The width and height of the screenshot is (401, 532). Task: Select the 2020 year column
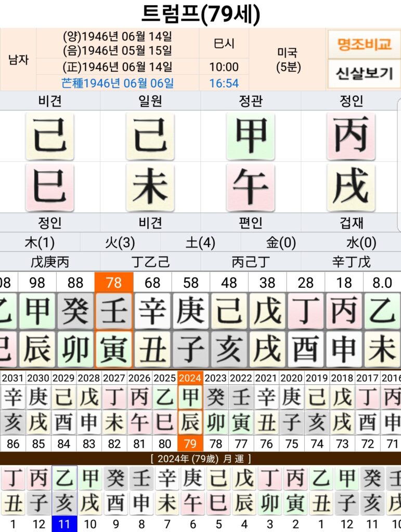pyautogui.click(x=291, y=378)
